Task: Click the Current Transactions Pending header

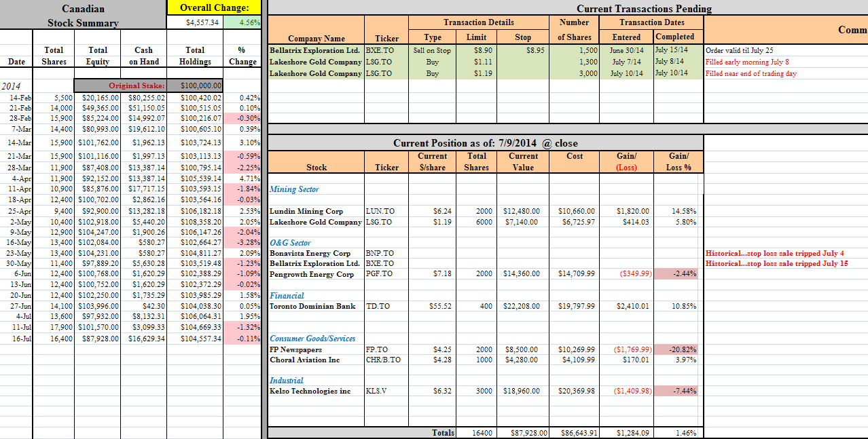Action: coord(644,8)
